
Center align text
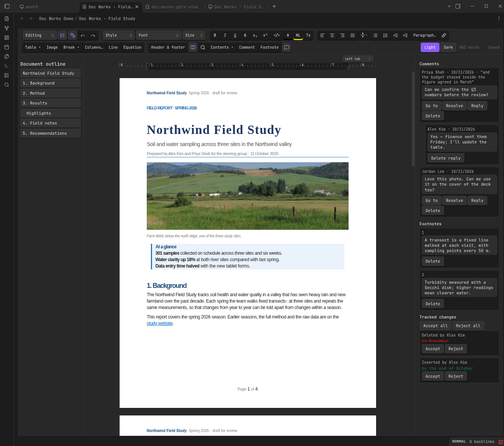(332, 35)
